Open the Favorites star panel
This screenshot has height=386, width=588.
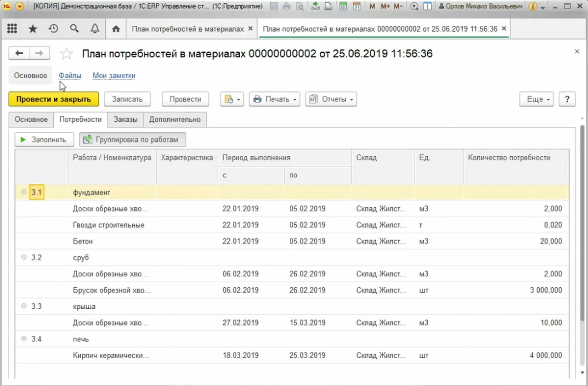[33, 29]
